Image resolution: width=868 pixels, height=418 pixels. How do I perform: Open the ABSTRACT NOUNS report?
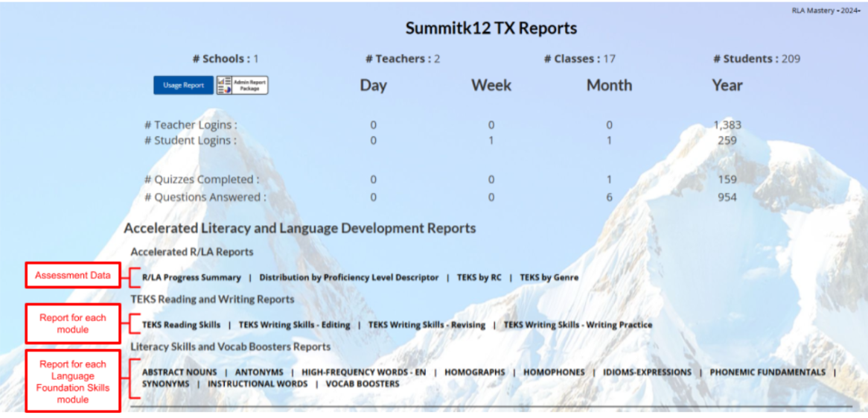pos(179,372)
